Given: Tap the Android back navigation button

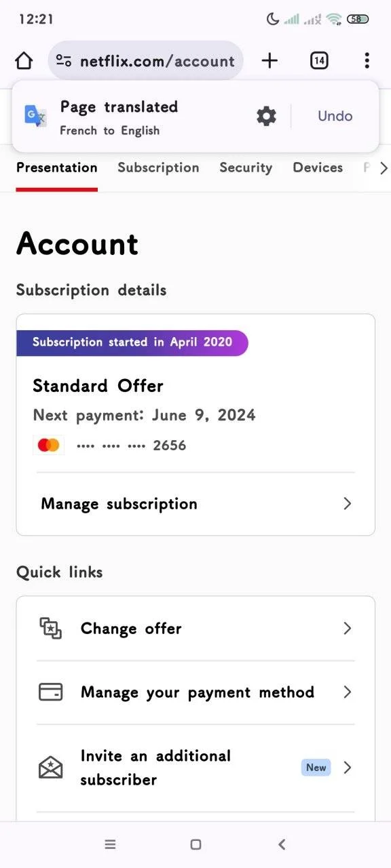Looking at the screenshot, I should [x=282, y=844].
